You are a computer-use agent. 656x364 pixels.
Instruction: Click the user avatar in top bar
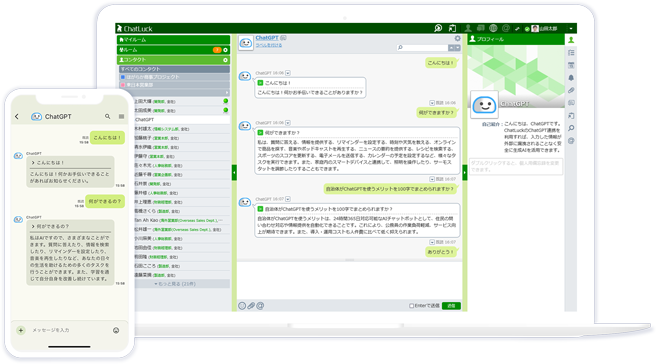(x=535, y=28)
